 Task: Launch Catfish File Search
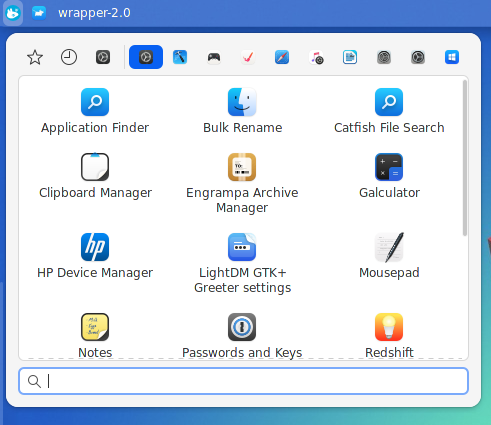coord(389,111)
